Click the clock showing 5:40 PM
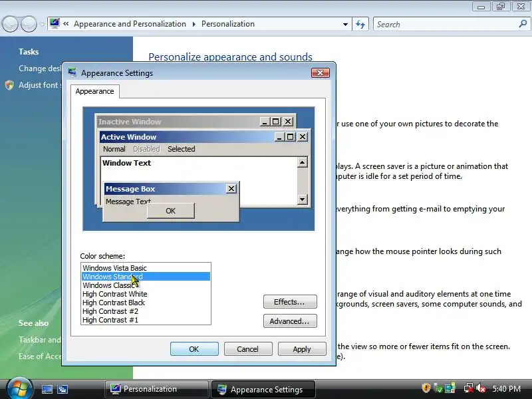The height and width of the screenshot is (399, 532). click(506, 389)
